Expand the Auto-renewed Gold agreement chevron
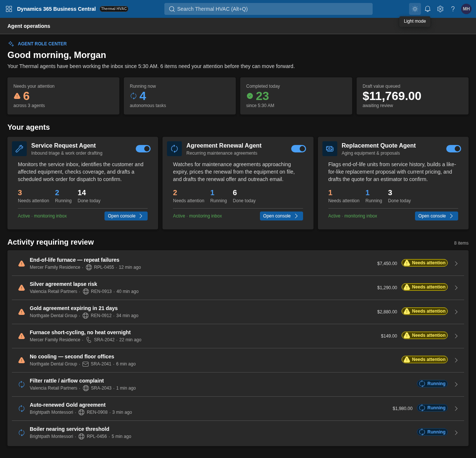 click(456, 409)
